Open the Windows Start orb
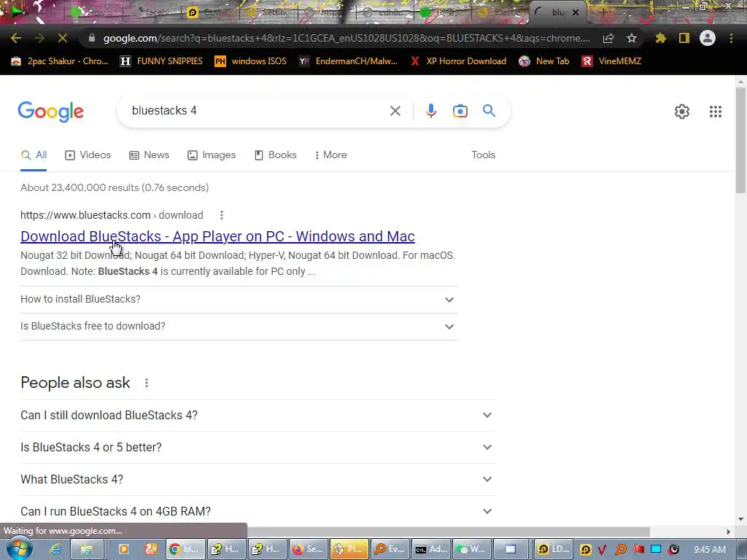This screenshot has width=747, height=560. (x=18, y=549)
